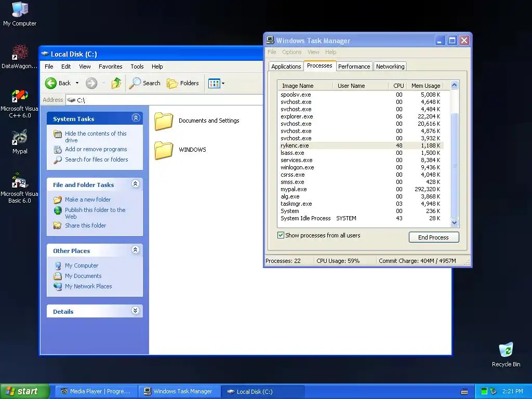The height and width of the screenshot is (399, 532).
Task: Switch to Applications tab in Task Manager
Action: (x=286, y=66)
